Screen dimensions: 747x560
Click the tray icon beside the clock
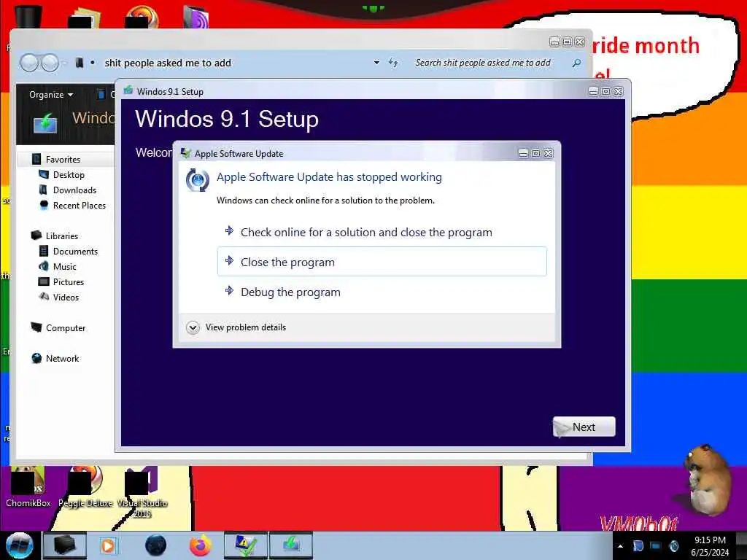tap(673, 546)
